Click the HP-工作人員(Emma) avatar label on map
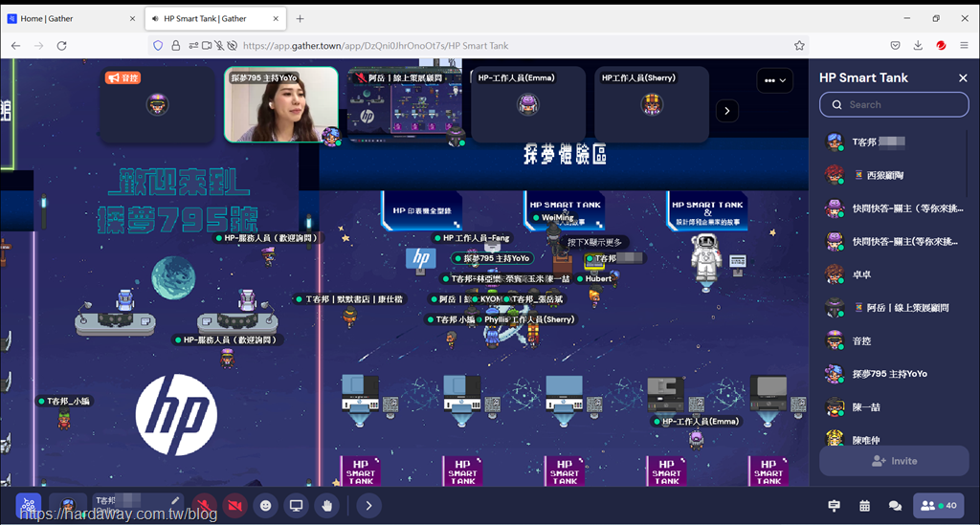The image size is (980, 525). tap(696, 422)
